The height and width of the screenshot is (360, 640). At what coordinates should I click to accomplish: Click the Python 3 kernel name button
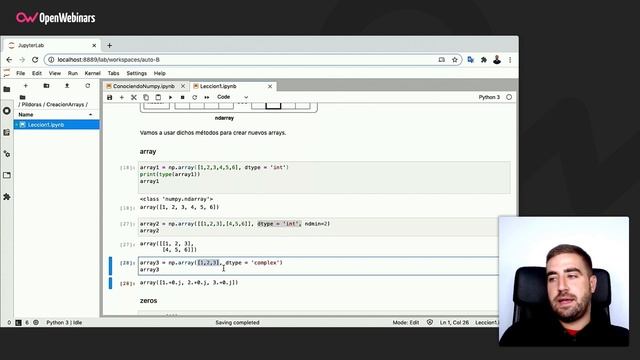tap(489, 97)
